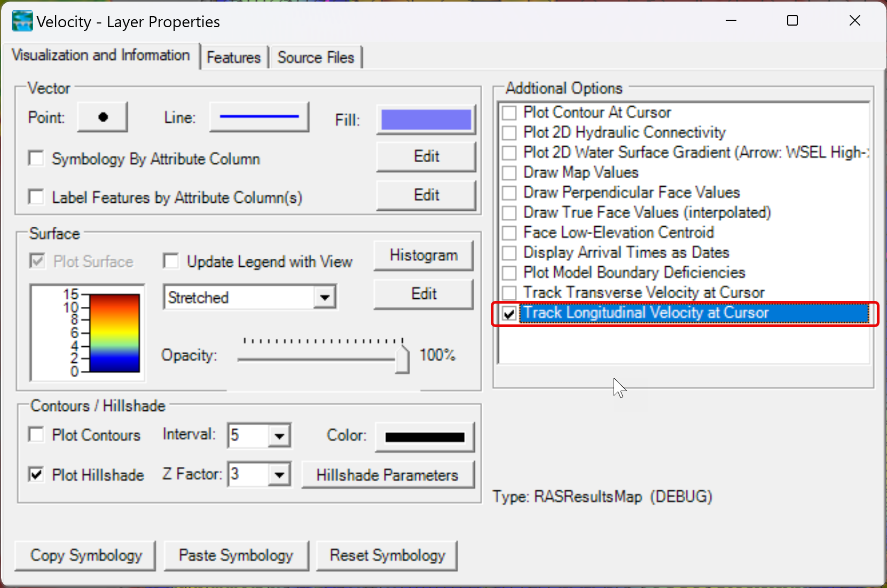
Task: Close the Layer Properties dialog
Action: 854,21
